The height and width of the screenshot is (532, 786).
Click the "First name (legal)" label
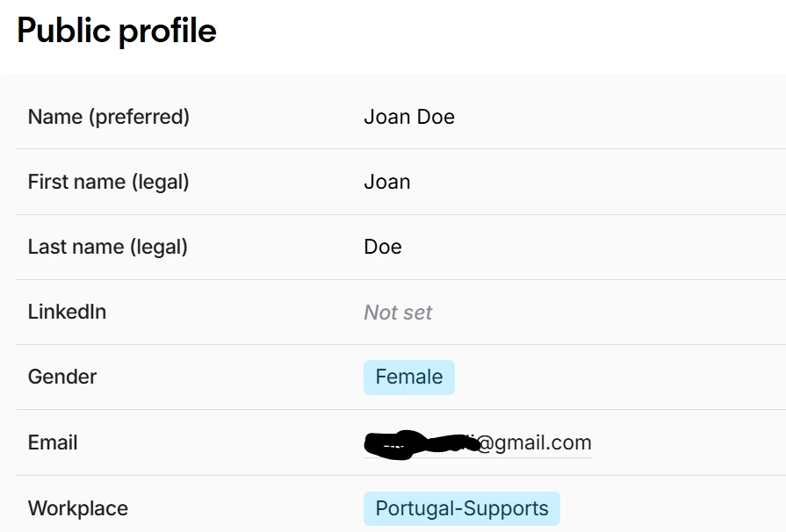coord(108,182)
